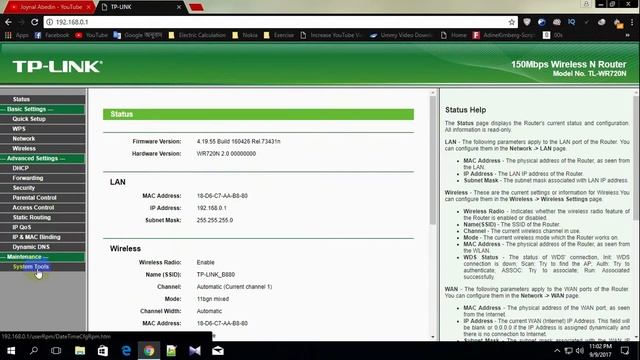The width and height of the screenshot is (640, 360).
Task: Open Quick Setup in sidebar
Action: (x=29, y=119)
